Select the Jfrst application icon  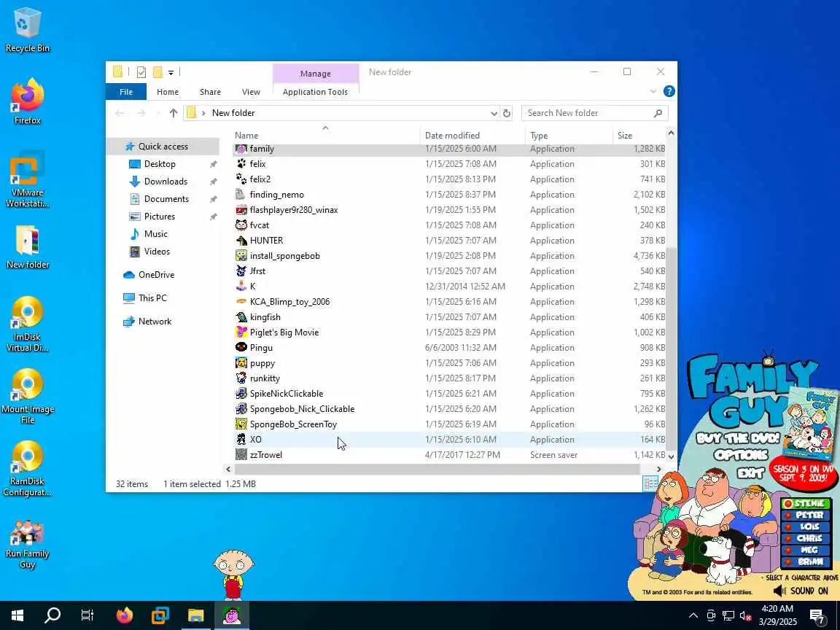coord(241,271)
